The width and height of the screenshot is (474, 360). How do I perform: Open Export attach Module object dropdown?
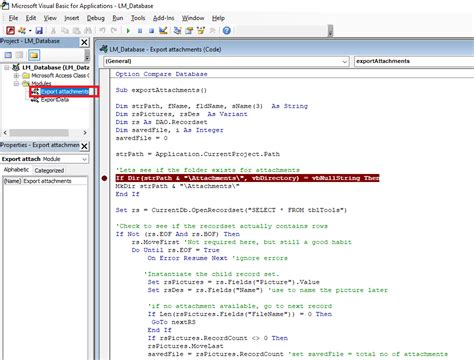pyautogui.click(x=84, y=159)
